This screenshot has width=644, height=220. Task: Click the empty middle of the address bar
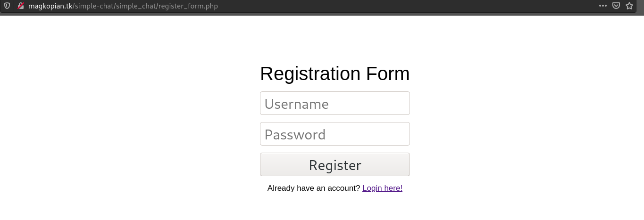(x=401, y=6)
